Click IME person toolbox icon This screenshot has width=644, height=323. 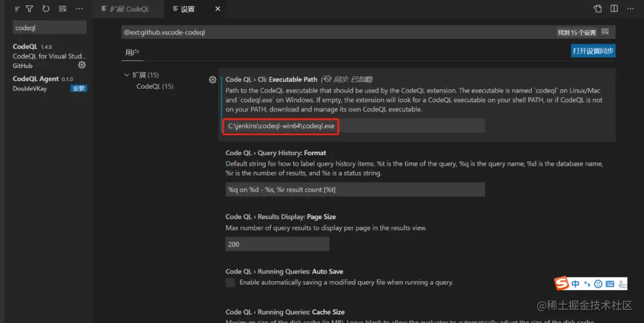pos(622,284)
